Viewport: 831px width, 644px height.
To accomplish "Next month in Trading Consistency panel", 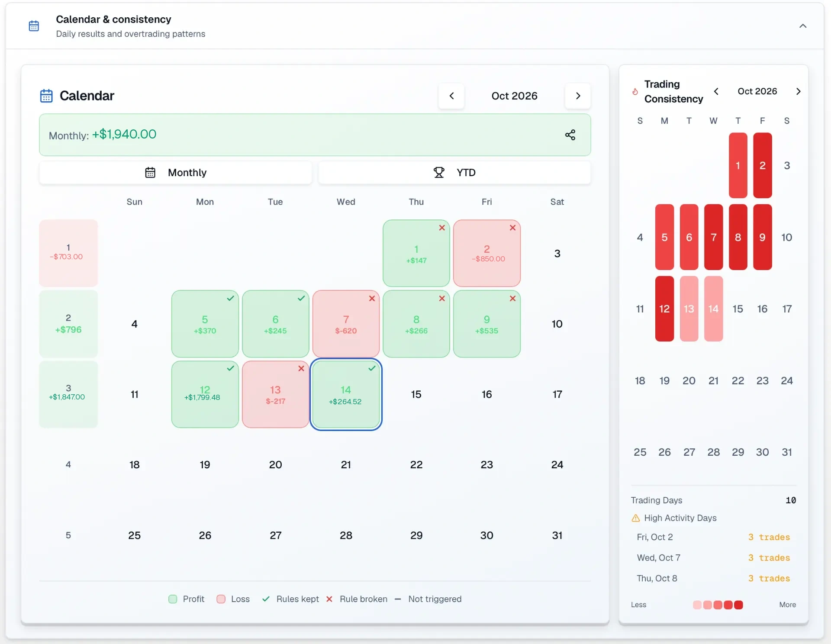I will click(798, 91).
